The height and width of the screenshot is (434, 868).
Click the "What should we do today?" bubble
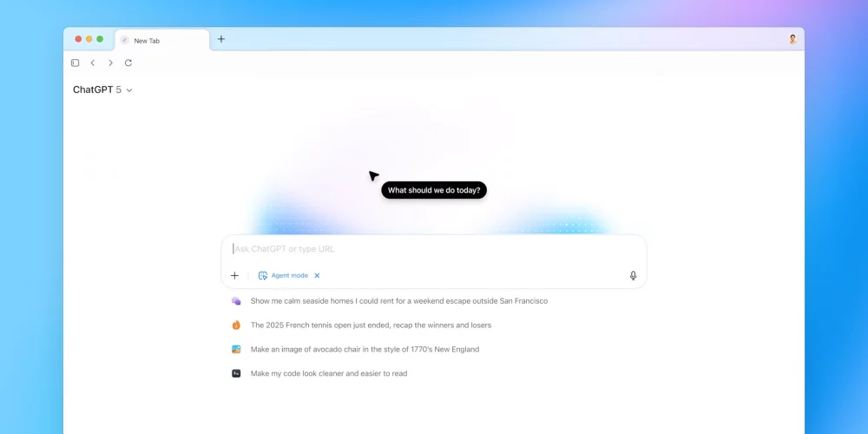[x=434, y=190]
